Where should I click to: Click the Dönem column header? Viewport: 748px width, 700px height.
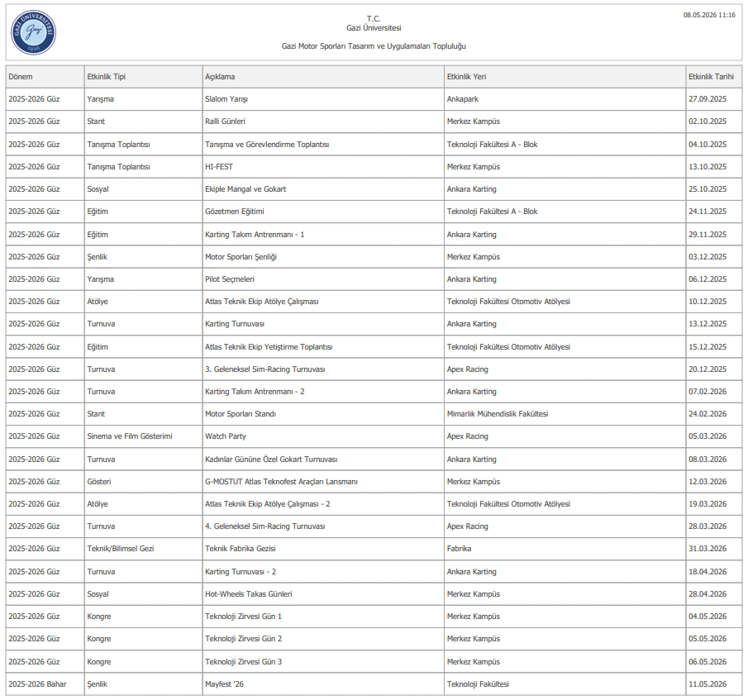(x=45, y=77)
